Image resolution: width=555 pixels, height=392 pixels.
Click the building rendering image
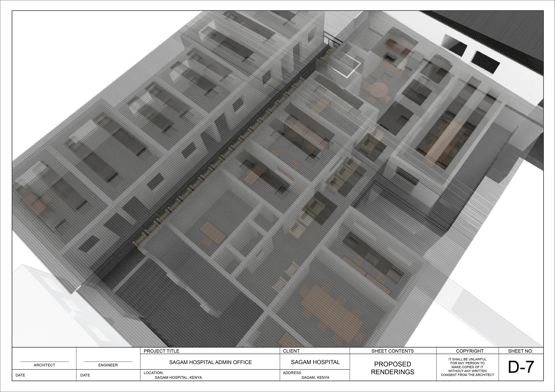pos(277,179)
